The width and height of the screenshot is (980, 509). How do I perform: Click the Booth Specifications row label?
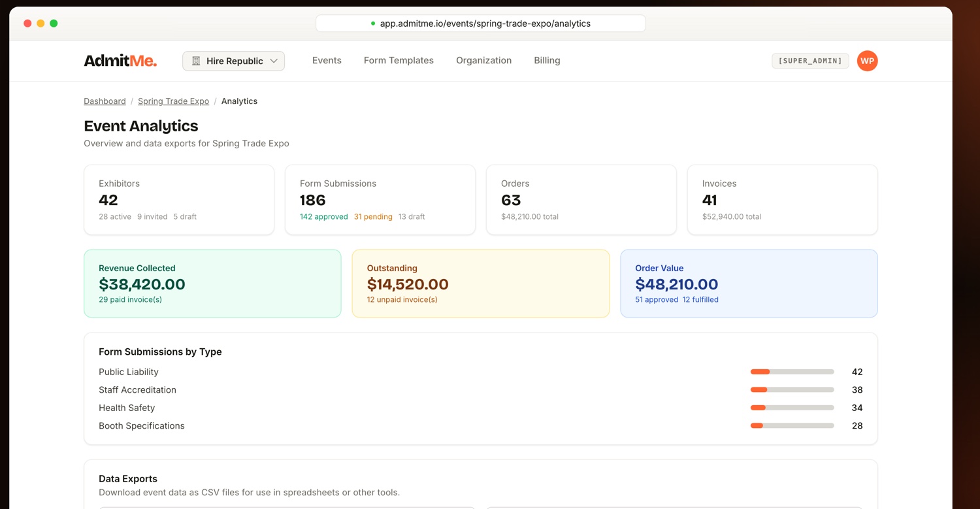142,426
